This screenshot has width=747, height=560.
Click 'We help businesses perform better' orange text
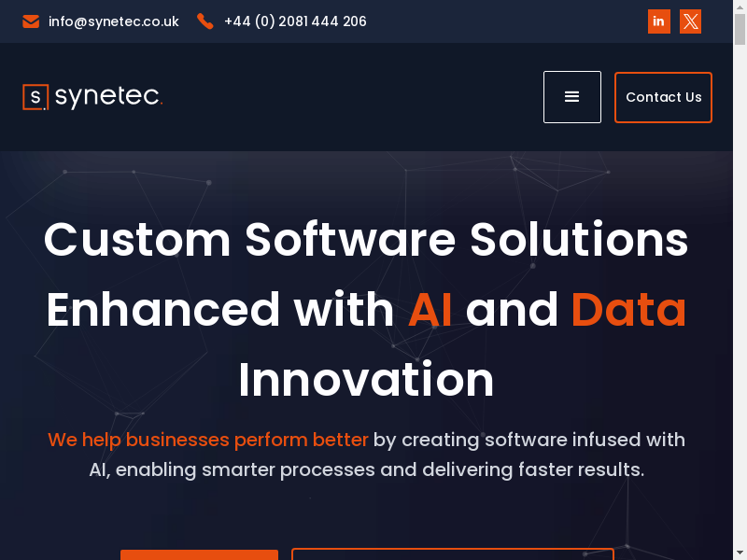coord(208,440)
